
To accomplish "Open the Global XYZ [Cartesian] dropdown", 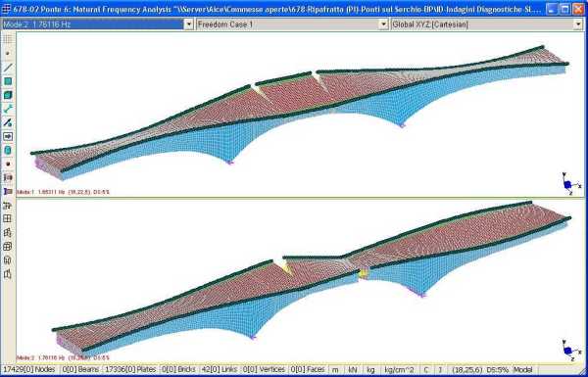I will [x=578, y=24].
